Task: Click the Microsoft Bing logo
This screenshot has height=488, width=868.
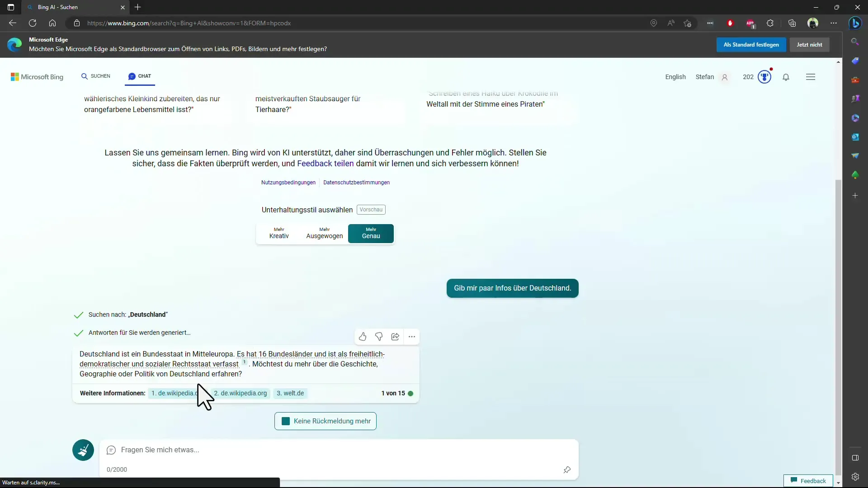Action: (x=37, y=77)
